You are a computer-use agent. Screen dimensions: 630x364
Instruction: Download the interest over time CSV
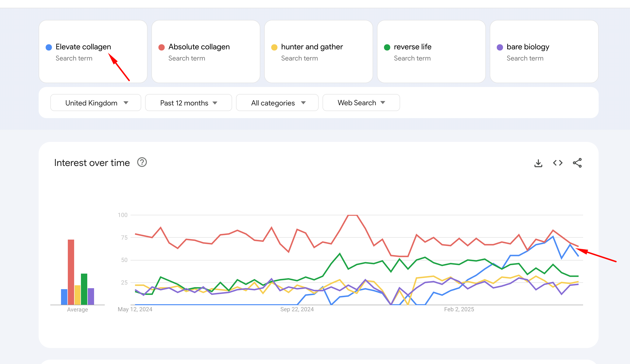point(538,163)
